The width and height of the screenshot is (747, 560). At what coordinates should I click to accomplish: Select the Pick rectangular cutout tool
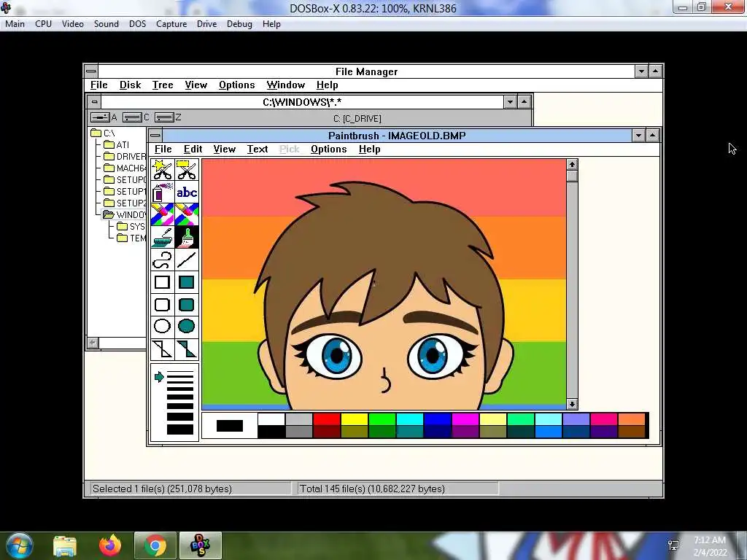pyautogui.click(x=186, y=170)
